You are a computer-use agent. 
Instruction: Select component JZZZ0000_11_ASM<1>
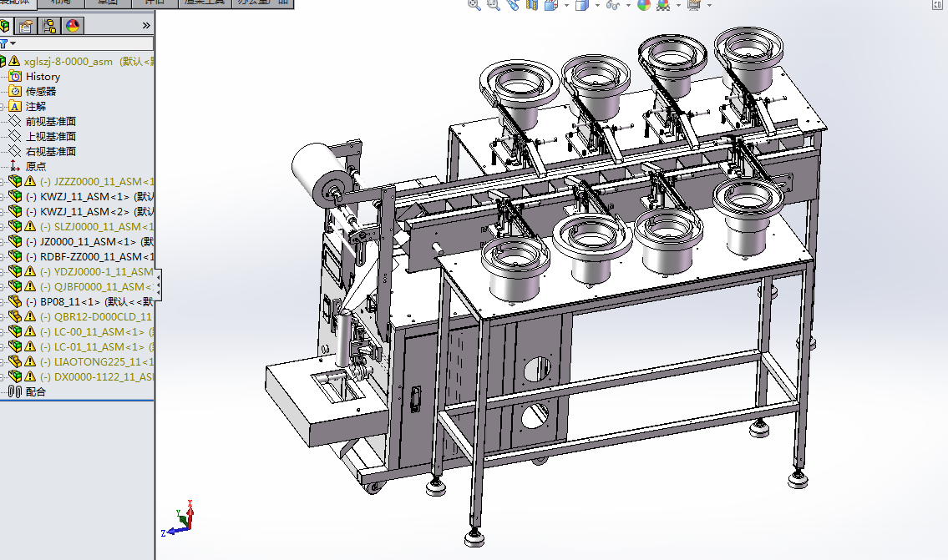(97, 182)
